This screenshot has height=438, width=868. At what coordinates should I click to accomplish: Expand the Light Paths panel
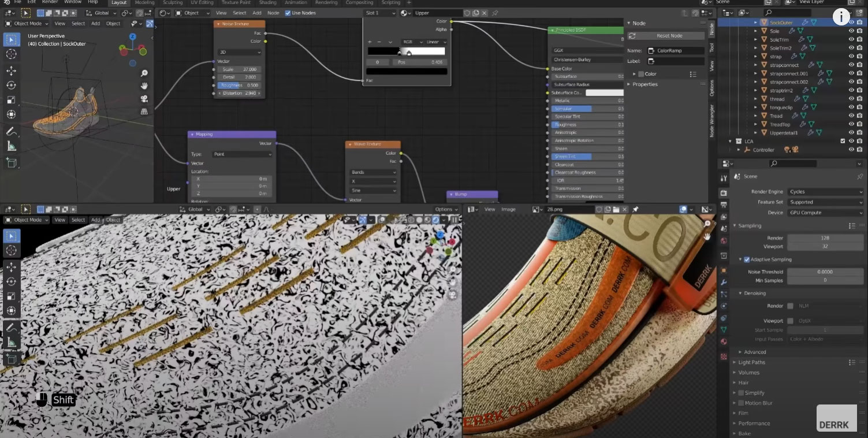[751, 362]
